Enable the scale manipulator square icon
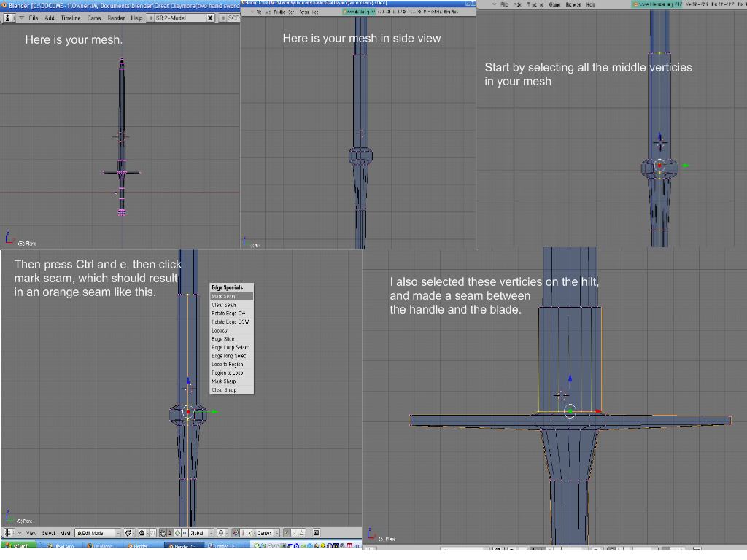The image size is (747, 560). pyautogui.click(x=185, y=533)
